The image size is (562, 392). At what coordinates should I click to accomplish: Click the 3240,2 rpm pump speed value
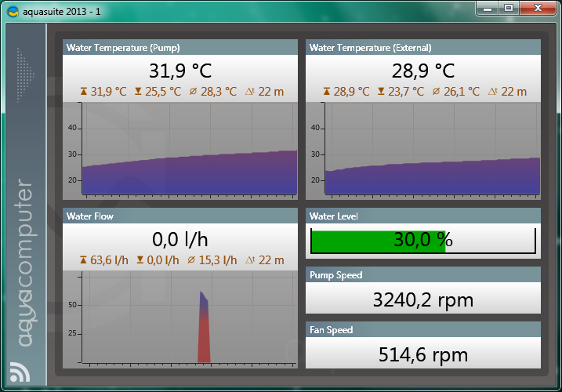[x=423, y=299]
